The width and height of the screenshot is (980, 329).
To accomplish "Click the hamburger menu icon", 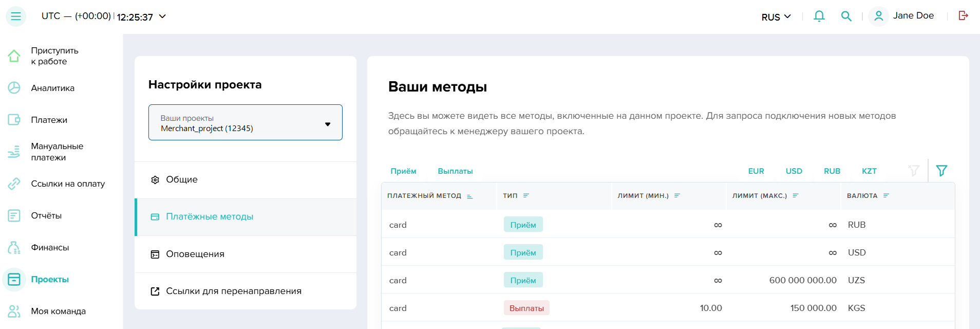I will 16,16.
